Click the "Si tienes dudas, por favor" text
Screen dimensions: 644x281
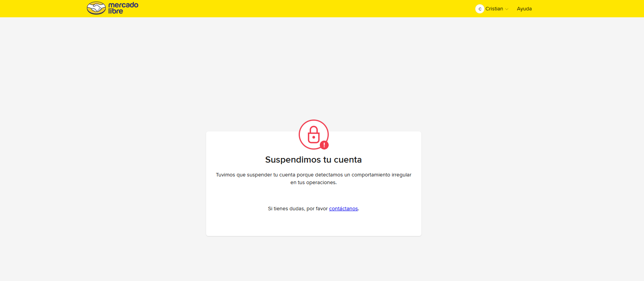(298, 209)
